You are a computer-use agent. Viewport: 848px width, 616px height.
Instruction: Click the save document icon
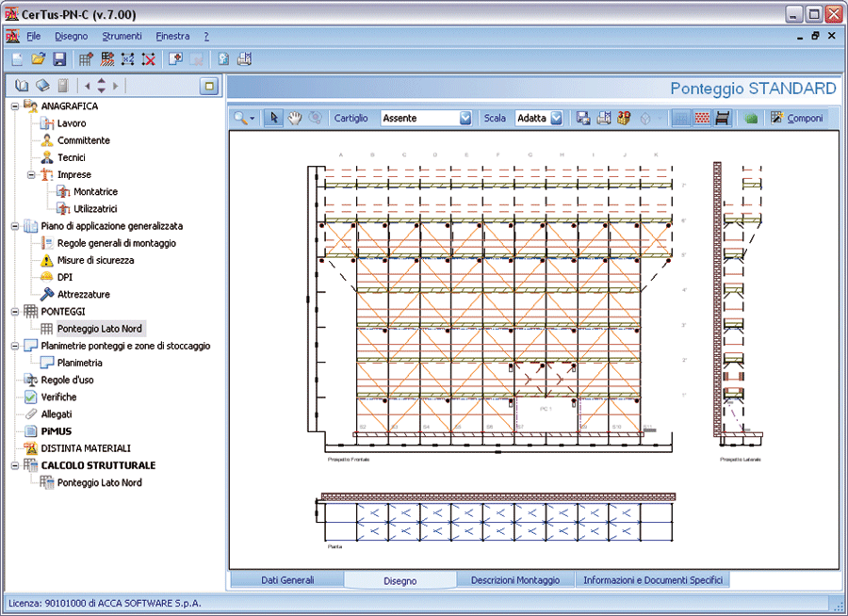(x=58, y=58)
